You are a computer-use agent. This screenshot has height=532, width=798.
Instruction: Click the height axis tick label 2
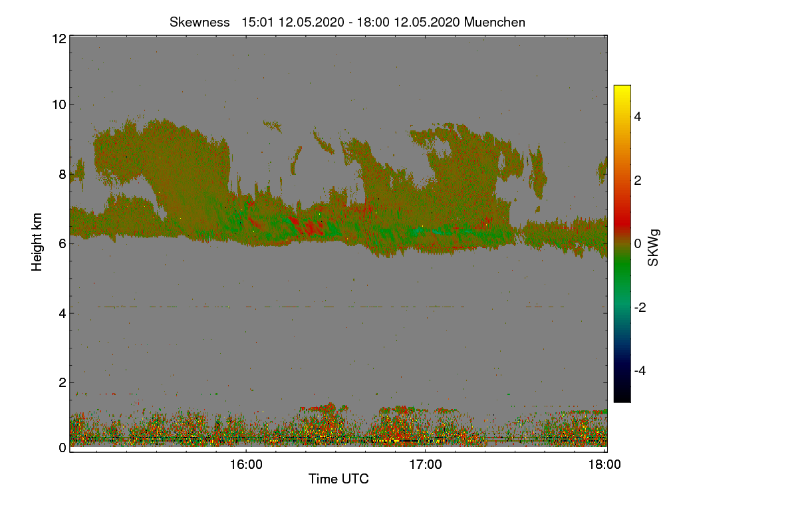61,382
